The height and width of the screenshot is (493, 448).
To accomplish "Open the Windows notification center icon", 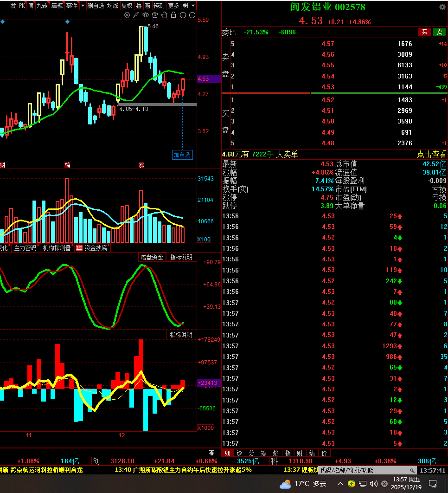I will (433, 484).
